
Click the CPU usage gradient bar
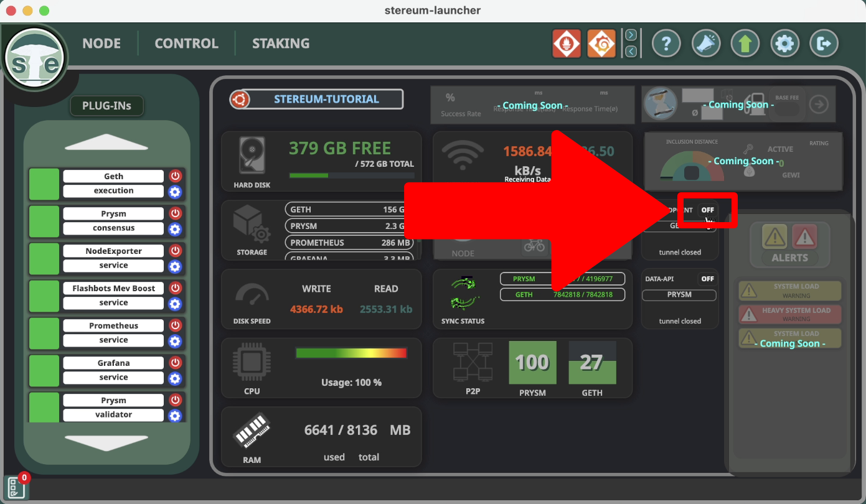pyautogui.click(x=351, y=353)
